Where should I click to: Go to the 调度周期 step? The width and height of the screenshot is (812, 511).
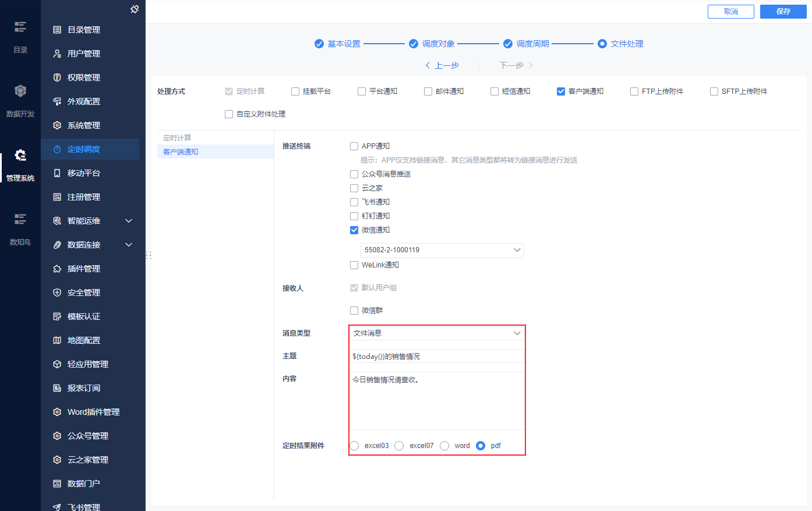(526, 44)
